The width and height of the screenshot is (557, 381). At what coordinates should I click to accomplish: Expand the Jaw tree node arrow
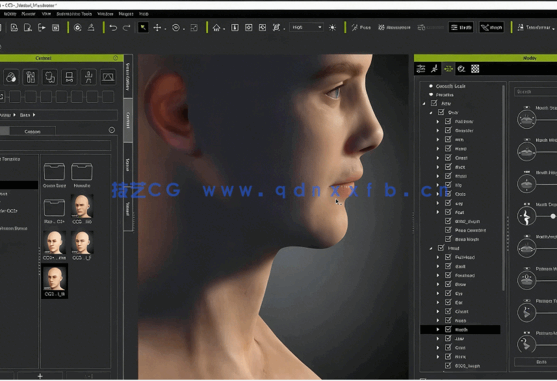click(438, 338)
